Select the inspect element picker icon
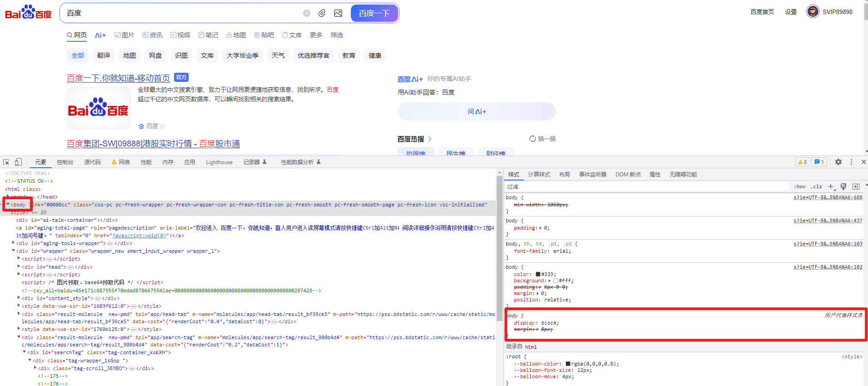868x386 pixels. tap(6, 162)
